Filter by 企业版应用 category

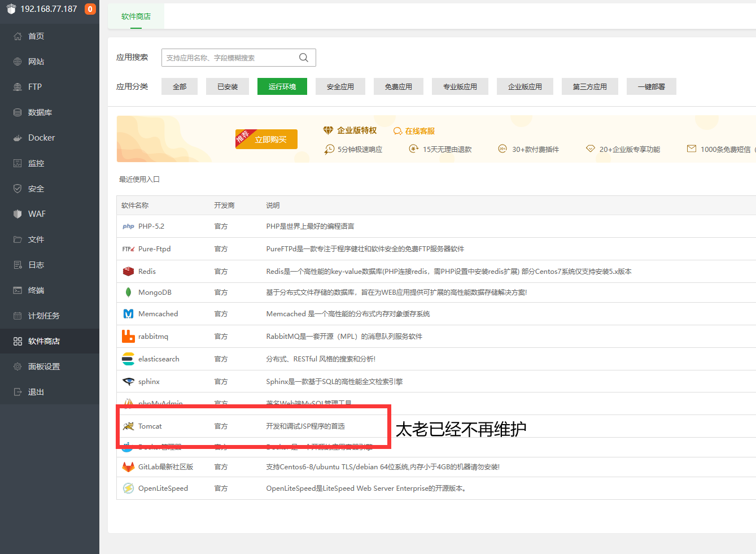[x=525, y=86]
